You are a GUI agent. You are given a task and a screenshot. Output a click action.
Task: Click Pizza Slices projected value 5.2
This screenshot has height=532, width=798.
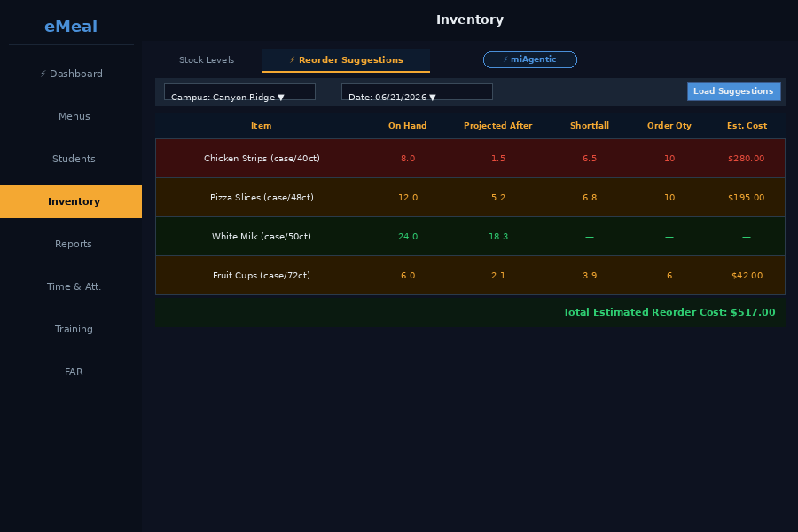(498, 198)
